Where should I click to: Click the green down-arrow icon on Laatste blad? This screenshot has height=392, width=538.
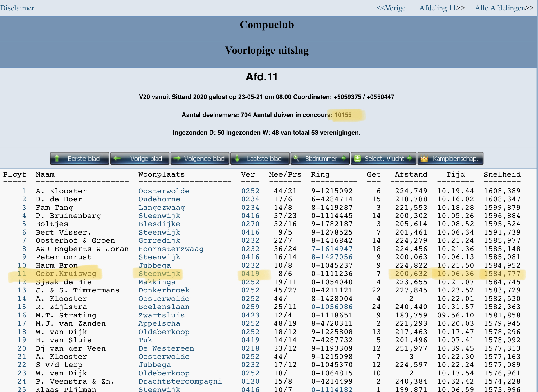coord(237,158)
